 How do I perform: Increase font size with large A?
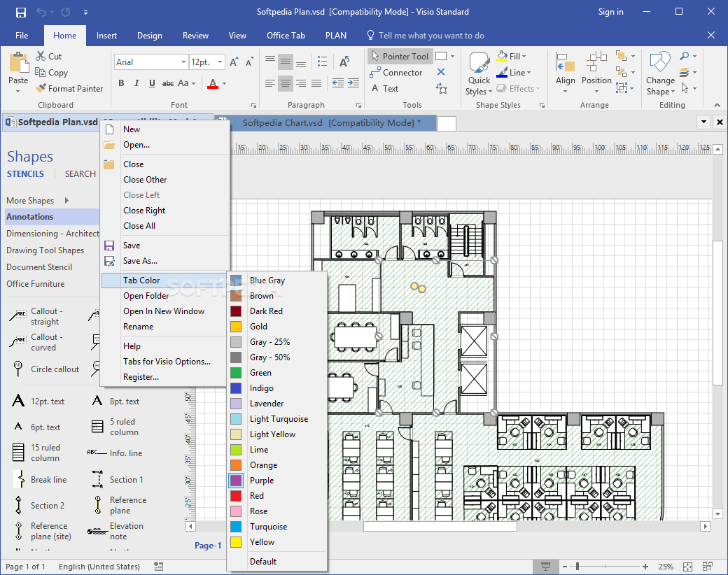[x=234, y=62]
